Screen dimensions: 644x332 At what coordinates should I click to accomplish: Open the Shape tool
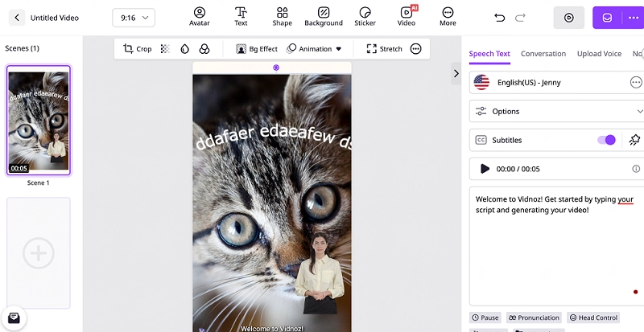tap(283, 17)
